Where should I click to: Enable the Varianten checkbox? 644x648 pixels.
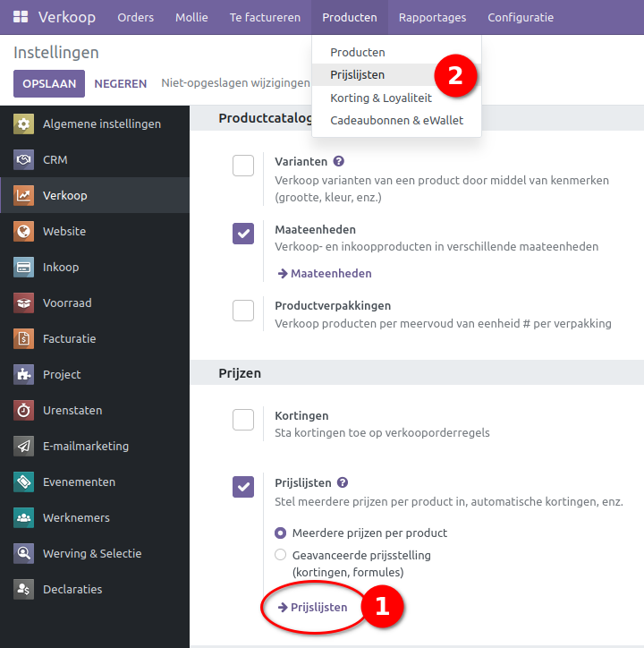pyautogui.click(x=243, y=166)
